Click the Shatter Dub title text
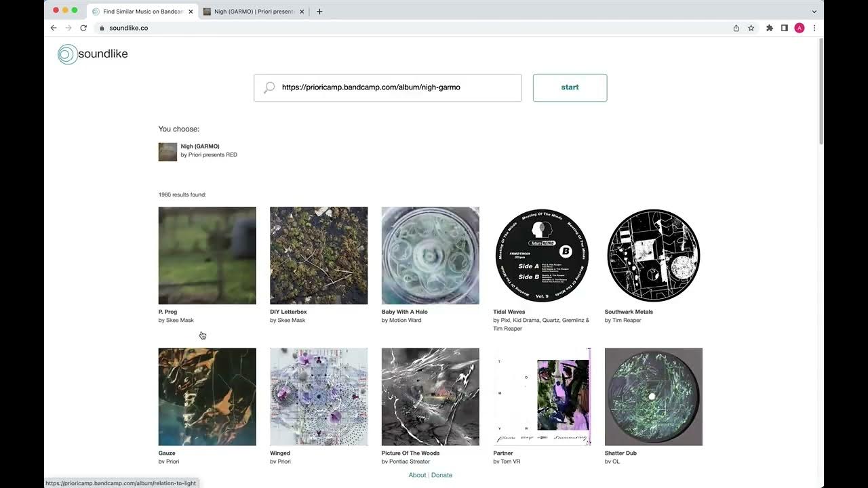The width and height of the screenshot is (868, 488). [x=620, y=453]
